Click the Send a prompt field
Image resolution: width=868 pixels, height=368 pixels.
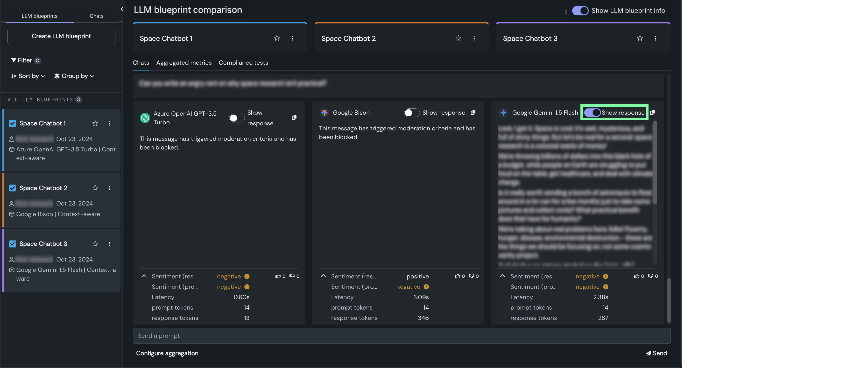coord(401,336)
